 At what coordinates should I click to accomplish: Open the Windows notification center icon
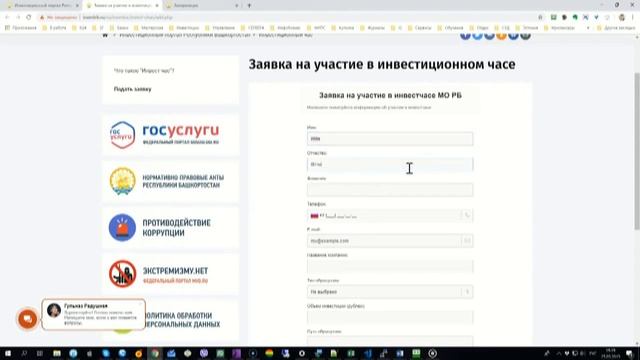coord(629,353)
